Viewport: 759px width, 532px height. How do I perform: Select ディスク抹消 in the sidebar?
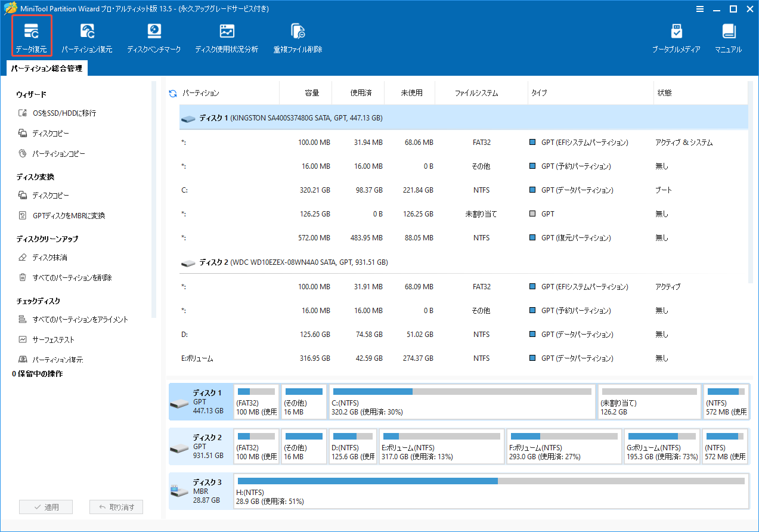pyautogui.click(x=50, y=258)
